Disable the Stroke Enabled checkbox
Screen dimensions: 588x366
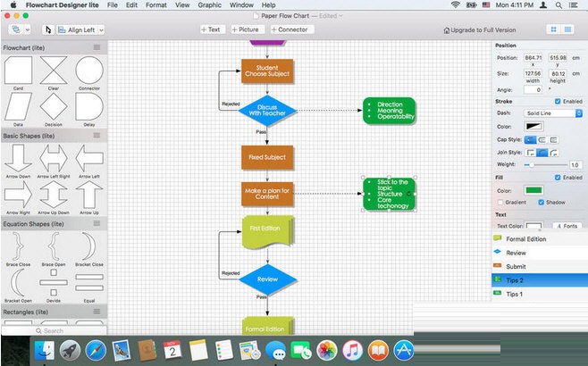coord(556,102)
